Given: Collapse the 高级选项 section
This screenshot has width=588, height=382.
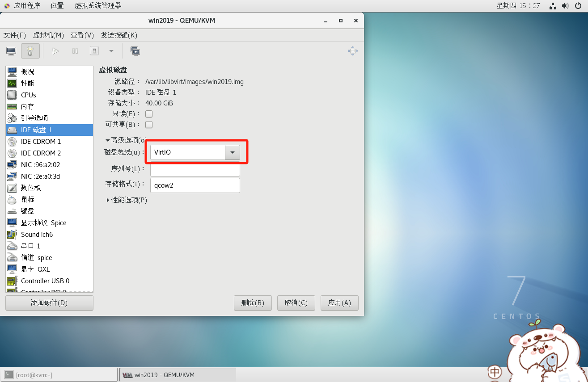Looking at the screenshot, I should point(126,140).
